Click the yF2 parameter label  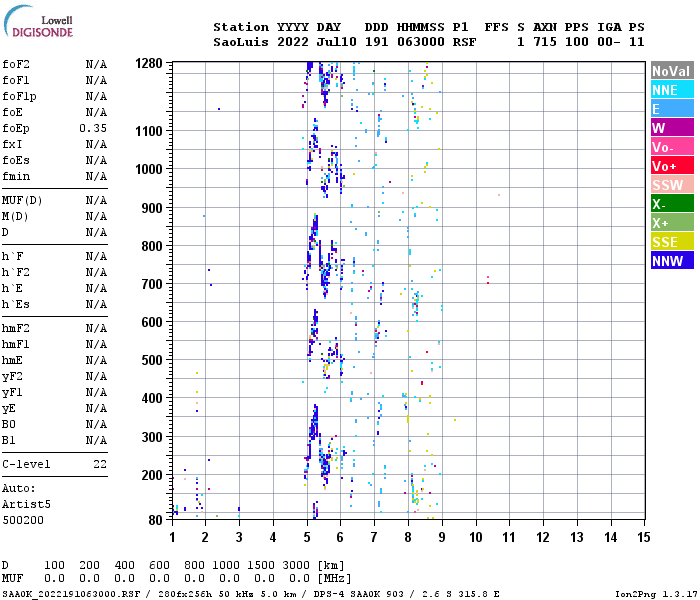pos(12,377)
